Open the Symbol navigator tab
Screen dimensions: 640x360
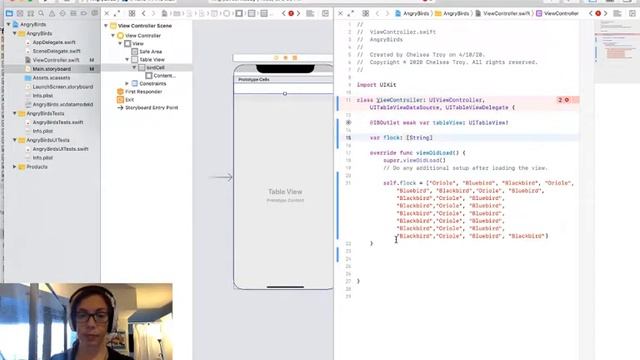(x=30, y=13)
